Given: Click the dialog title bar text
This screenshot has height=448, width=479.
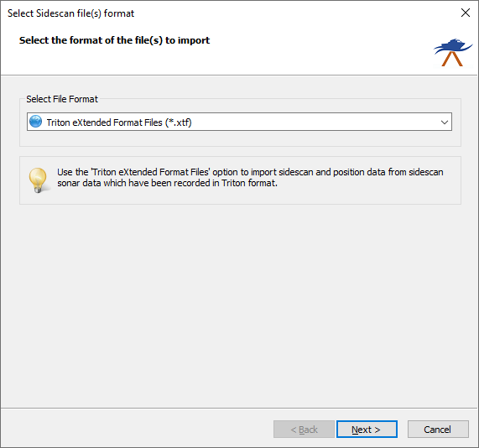Looking at the screenshot, I should tap(70, 13).
